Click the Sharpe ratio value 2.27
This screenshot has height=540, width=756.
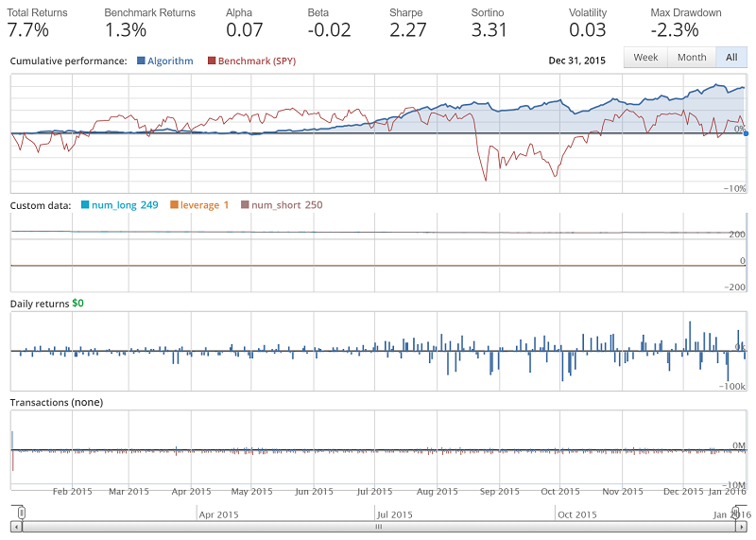tap(407, 29)
